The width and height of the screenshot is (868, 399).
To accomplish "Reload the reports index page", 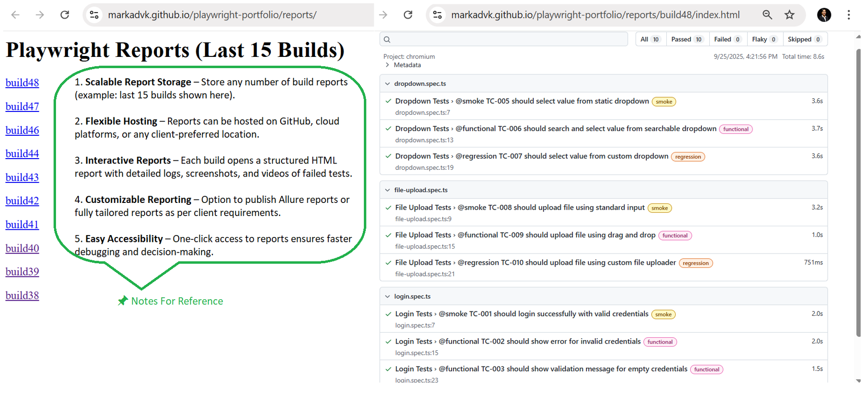I will (x=65, y=15).
